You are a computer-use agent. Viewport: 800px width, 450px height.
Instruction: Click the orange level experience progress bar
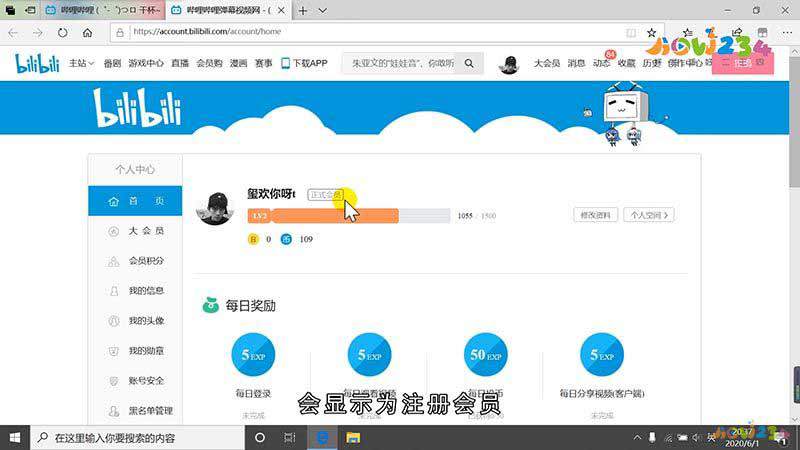(348, 216)
